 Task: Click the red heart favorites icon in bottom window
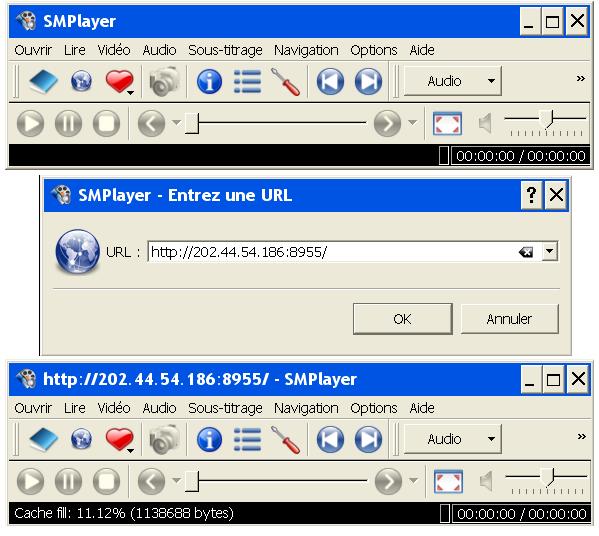pos(119,439)
